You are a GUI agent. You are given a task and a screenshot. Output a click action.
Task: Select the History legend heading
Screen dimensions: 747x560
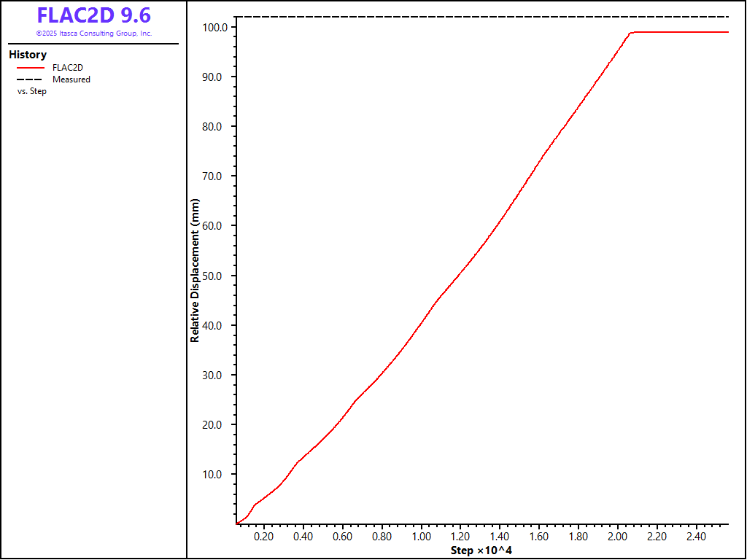click(x=28, y=55)
